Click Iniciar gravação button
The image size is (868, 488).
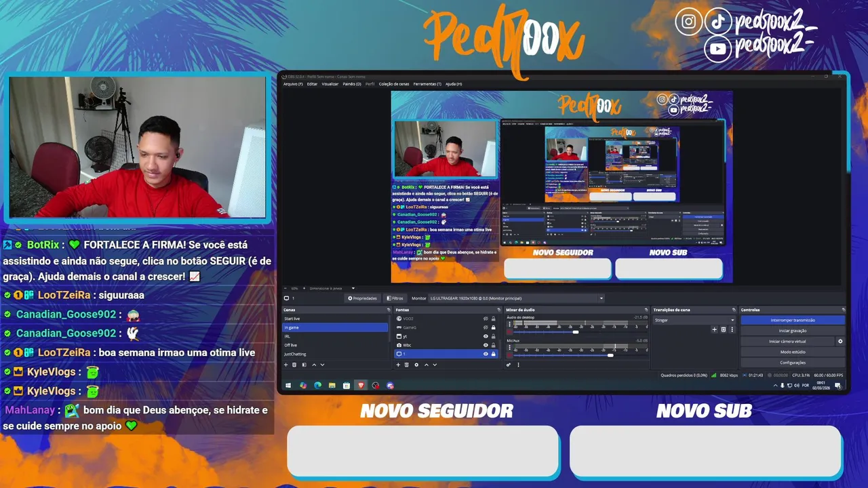pos(793,331)
